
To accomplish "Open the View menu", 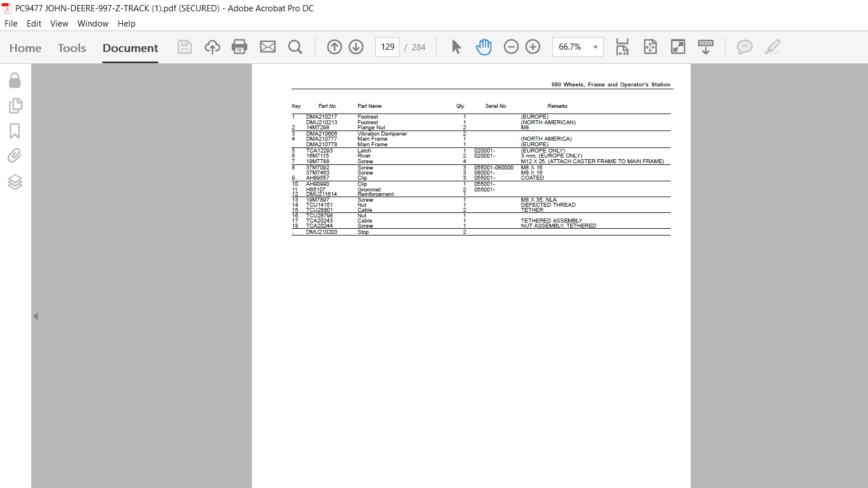I will coord(59,24).
